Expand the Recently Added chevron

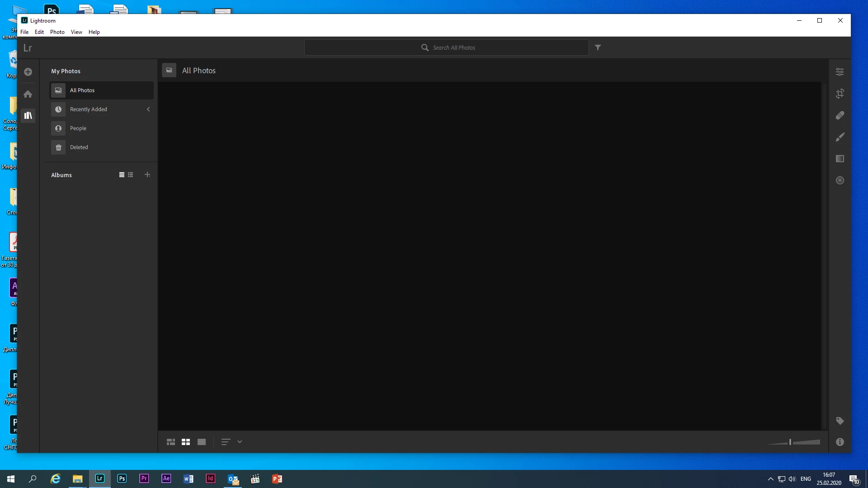click(x=148, y=109)
